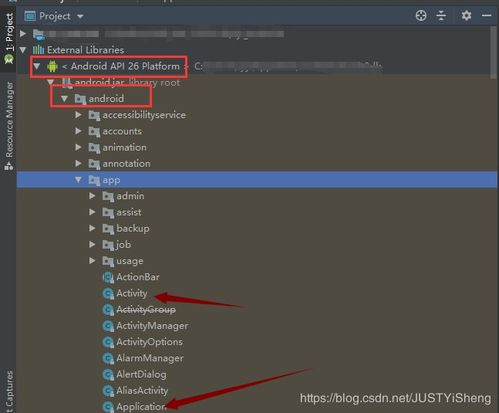Viewport: 499px width, 413px height.
Task: Select the 'ActivityManager' class name
Action: coord(152,326)
